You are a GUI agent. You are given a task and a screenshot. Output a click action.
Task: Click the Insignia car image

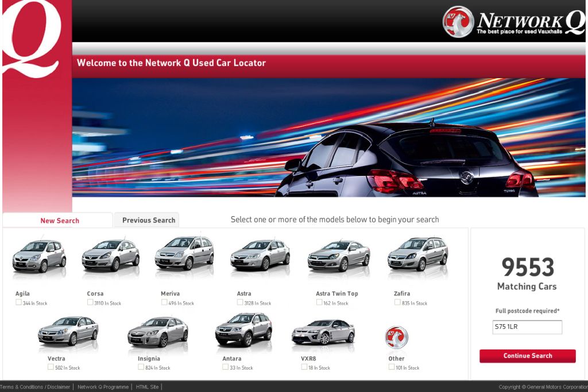tap(157, 332)
